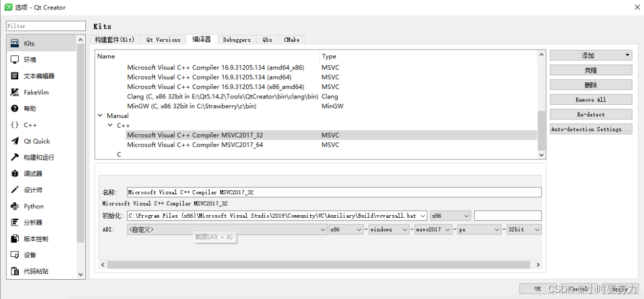Open Auto-detection Settings dialog

click(x=591, y=129)
